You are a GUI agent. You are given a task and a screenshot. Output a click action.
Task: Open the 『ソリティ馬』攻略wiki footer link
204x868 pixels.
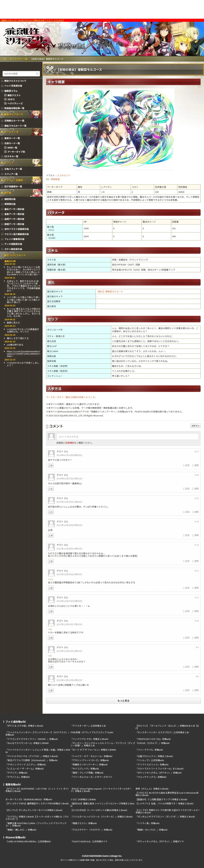[148, 823]
